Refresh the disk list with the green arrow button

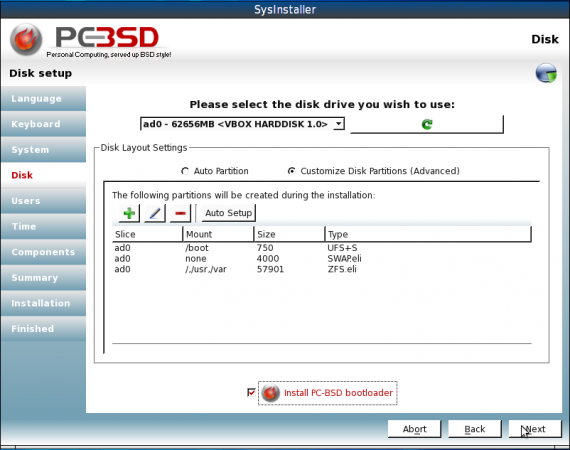(427, 124)
